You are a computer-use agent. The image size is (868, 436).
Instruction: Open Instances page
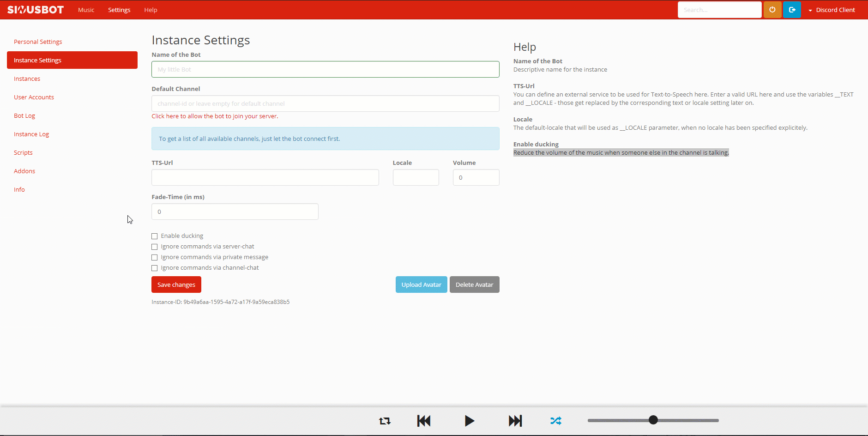pyautogui.click(x=72, y=79)
